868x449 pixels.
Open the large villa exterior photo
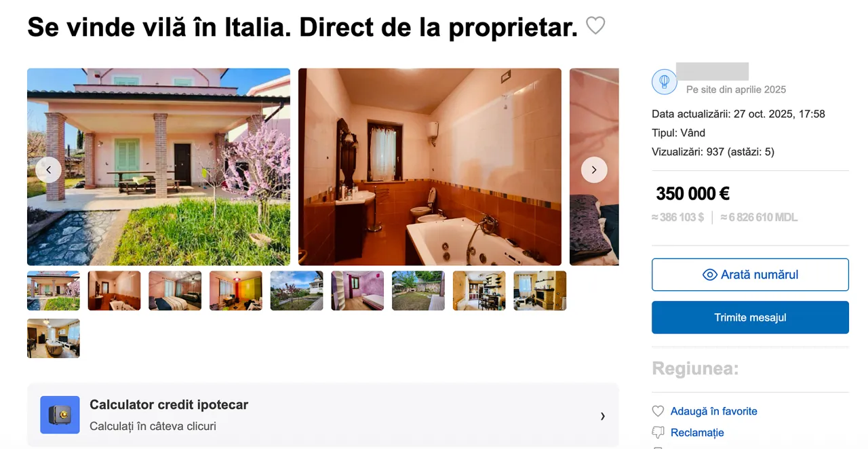[x=159, y=167]
